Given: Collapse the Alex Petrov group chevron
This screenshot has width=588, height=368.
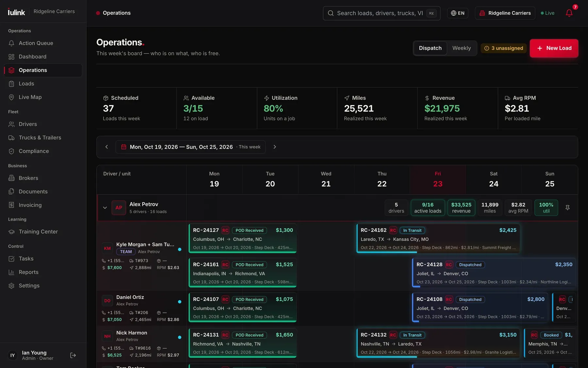Looking at the screenshot, I should tap(105, 208).
